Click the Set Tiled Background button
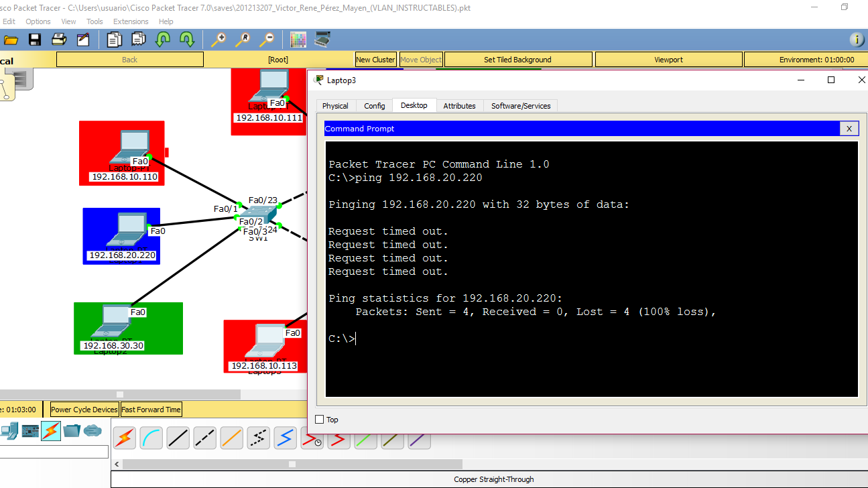Image resolution: width=868 pixels, height=488 pixels. click(x=517, y=60)
